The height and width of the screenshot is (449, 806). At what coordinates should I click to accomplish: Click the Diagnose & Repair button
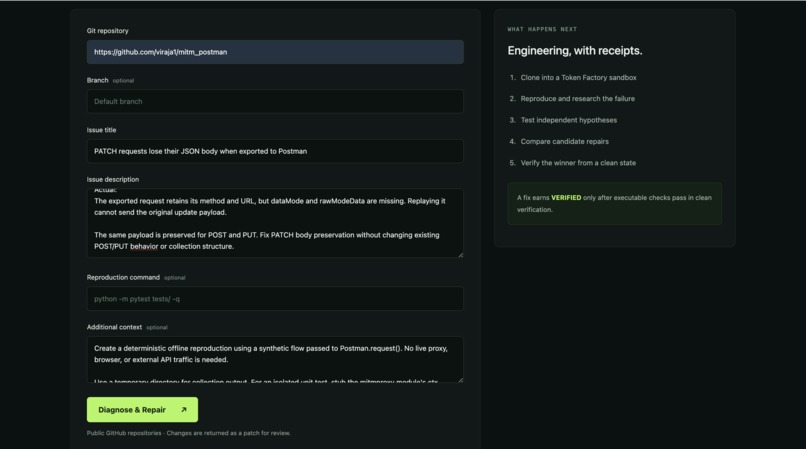coord(142,410)
